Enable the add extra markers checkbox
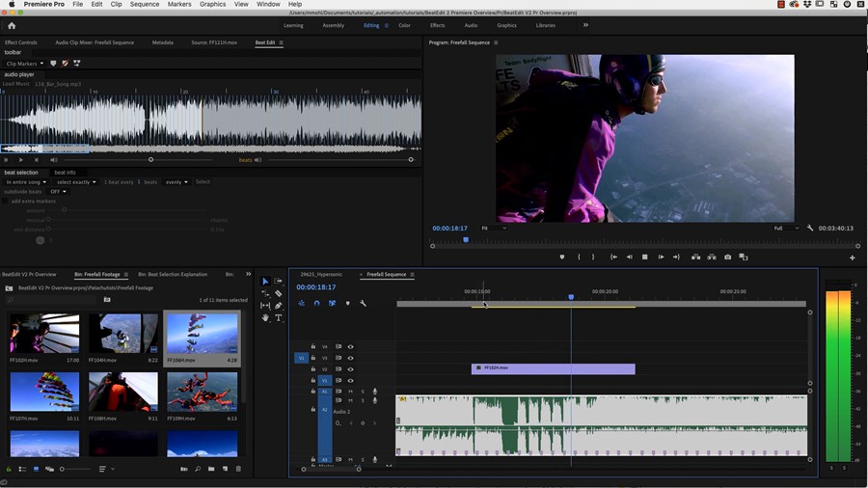 click(x=5, y=201)
